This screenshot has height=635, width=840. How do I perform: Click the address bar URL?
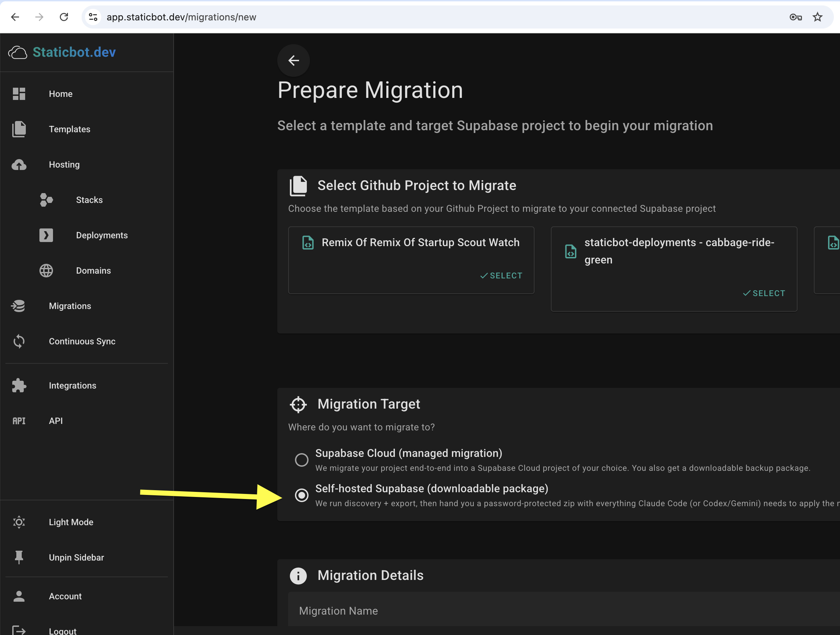point(181,17)
